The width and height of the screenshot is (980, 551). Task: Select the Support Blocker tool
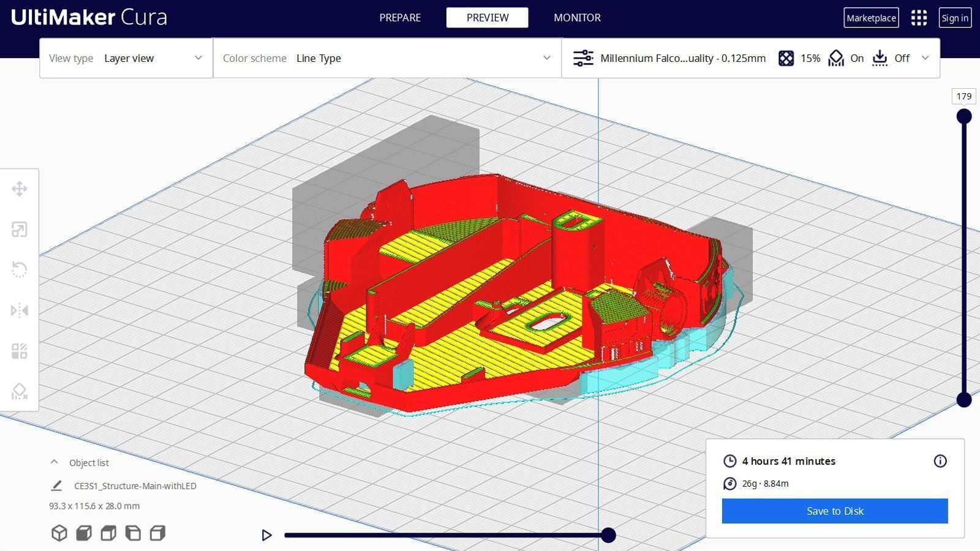[20, 391]
